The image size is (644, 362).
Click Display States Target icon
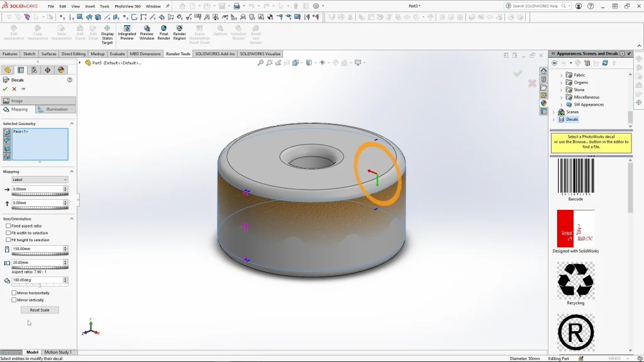107,34
